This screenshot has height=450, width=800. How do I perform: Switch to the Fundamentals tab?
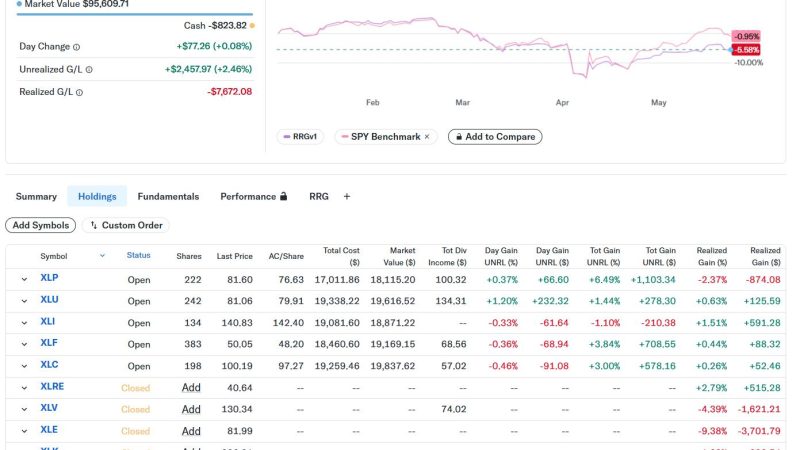point(168,196)
